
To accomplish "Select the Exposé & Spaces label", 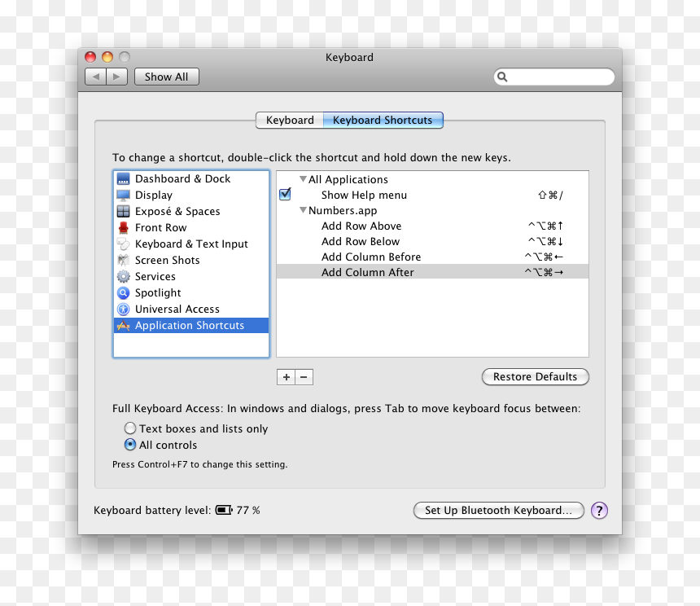I will (x=177, y=211).
